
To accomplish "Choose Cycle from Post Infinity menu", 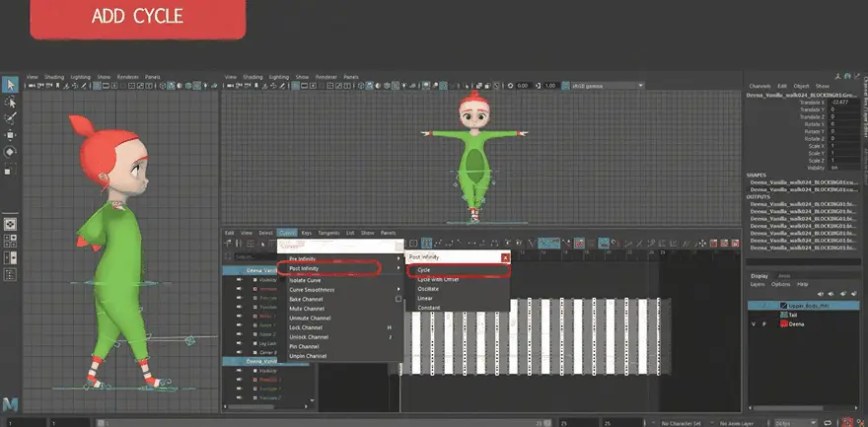I will point(424,269).
